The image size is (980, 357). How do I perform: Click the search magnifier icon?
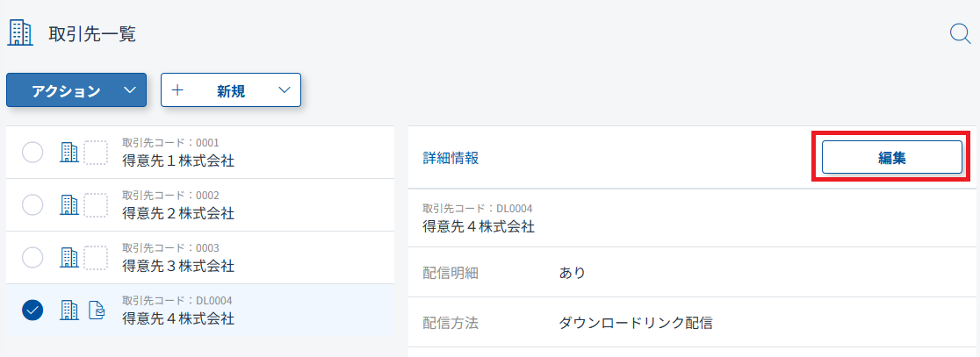(960, 34)
